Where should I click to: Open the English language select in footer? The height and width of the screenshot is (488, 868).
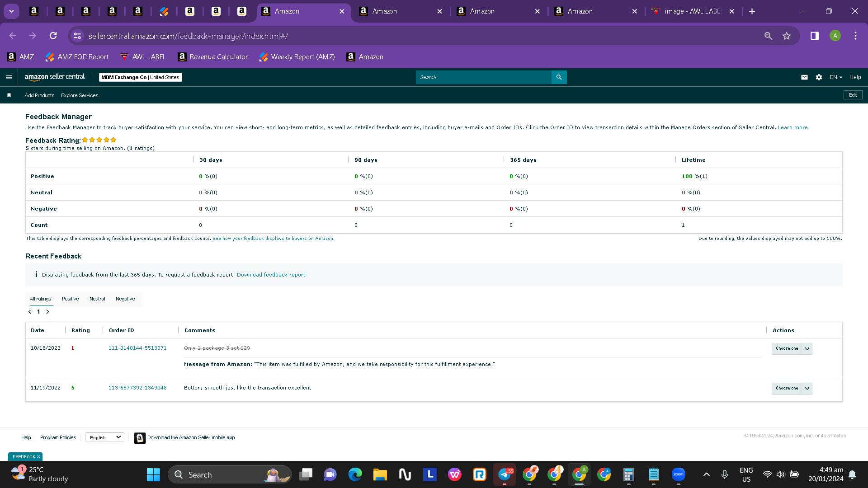tap(105, 437)
